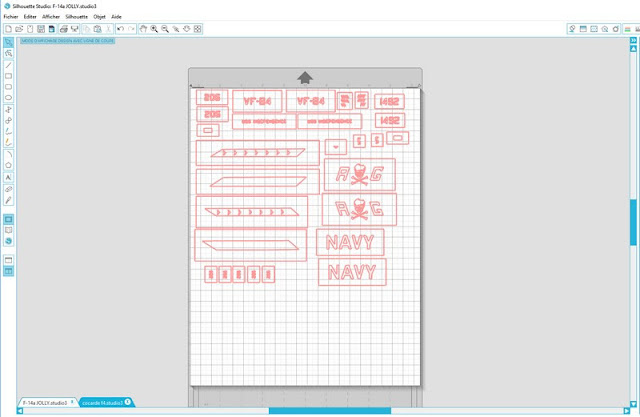This screenshot has width=640, height=417.
Task: Select the polygon drawing tool
Action: 9,165
